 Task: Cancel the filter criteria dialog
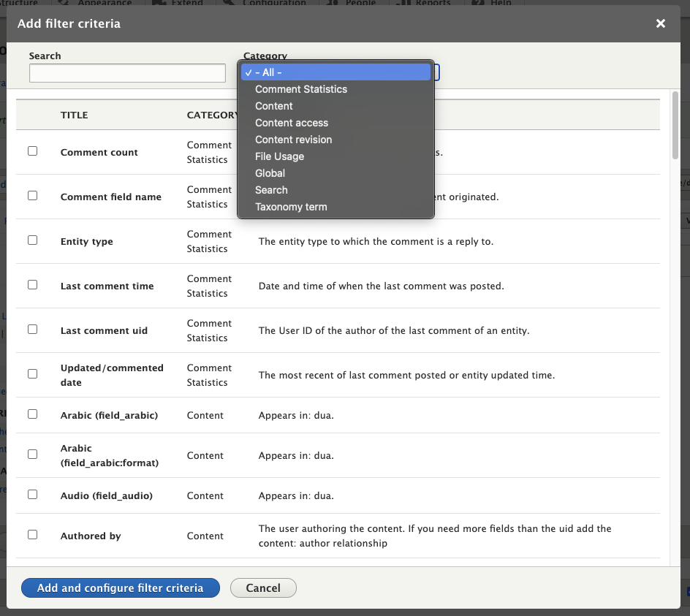263,588
